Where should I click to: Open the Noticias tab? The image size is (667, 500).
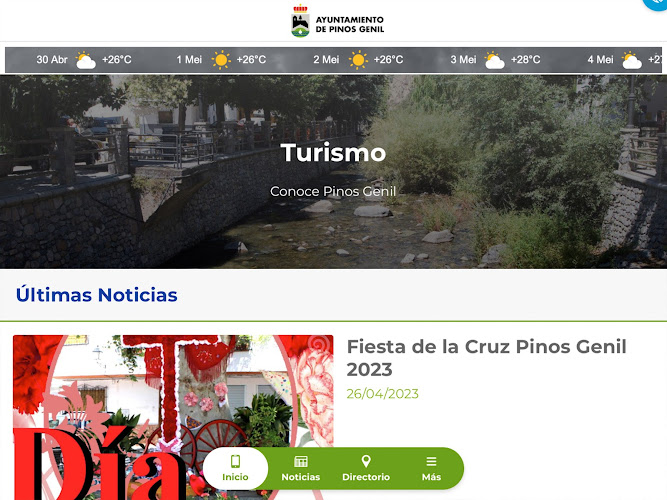[x=300, y=468]
